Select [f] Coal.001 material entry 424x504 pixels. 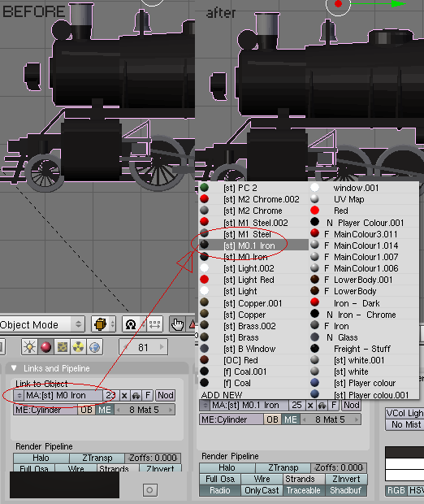(253, 371)
